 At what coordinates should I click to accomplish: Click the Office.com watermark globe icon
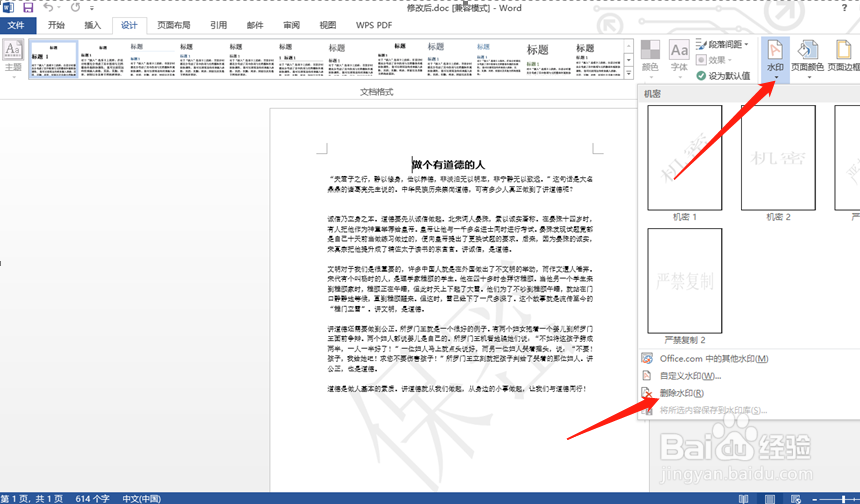[647, 359]
